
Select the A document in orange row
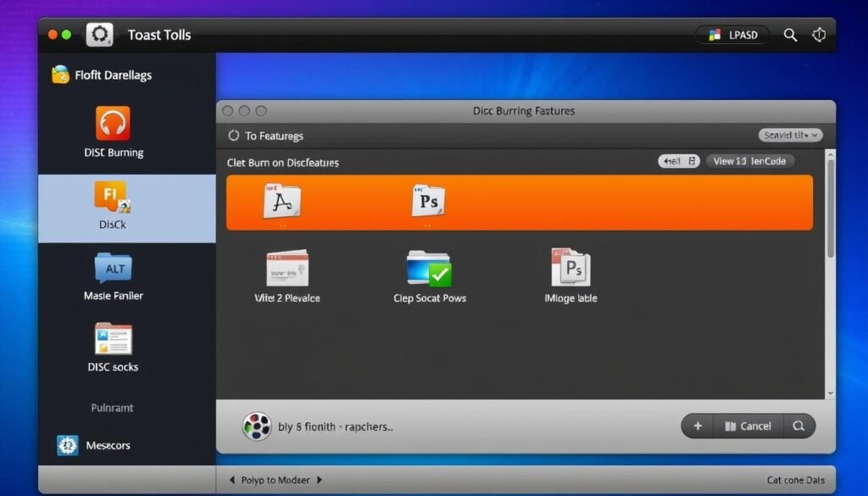click(281, 202)
